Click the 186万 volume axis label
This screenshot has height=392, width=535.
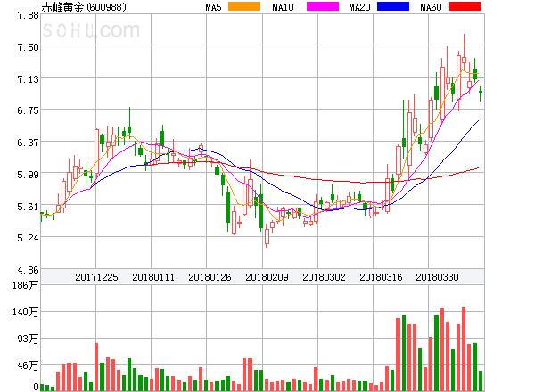coord(25,285)
